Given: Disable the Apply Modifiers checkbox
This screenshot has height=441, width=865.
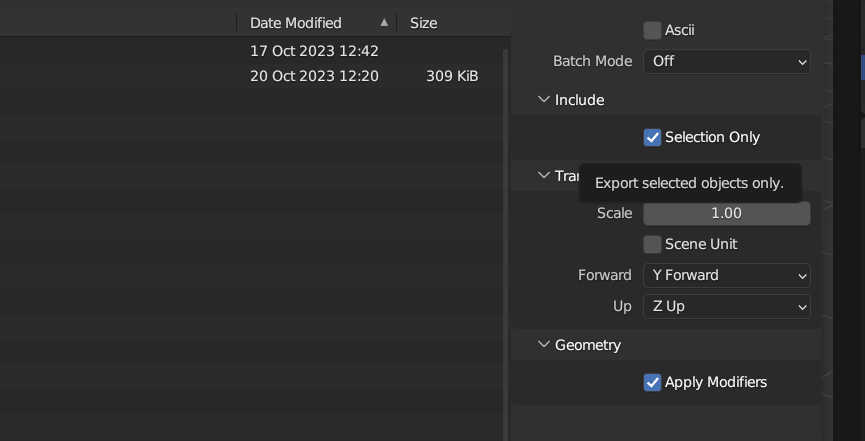Looking at the screenshot, I should click(x=652, y=382).
